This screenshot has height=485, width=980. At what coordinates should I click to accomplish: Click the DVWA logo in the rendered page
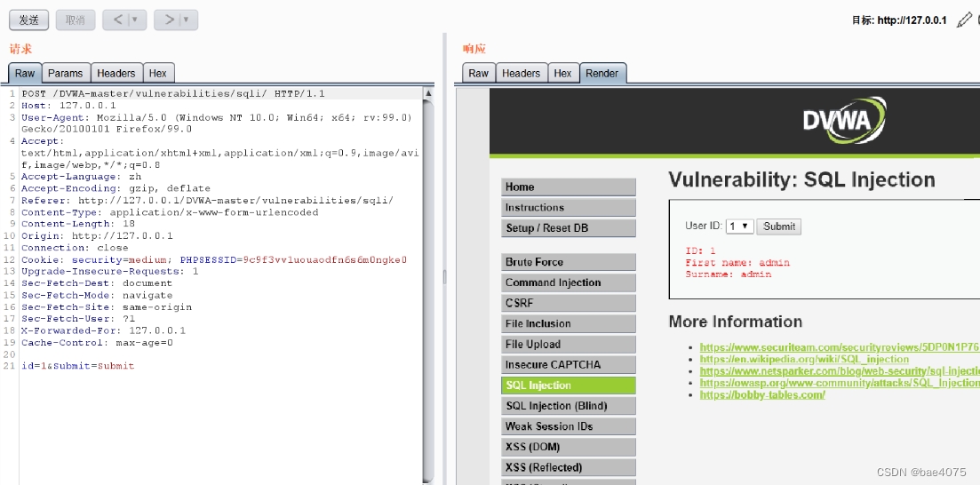click(x=845, y=121)
